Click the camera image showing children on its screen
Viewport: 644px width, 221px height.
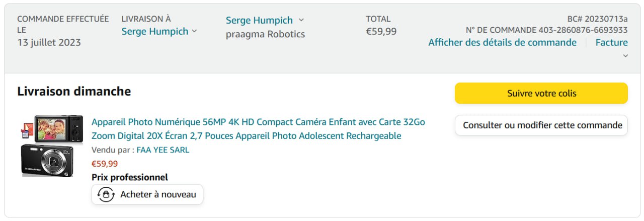tap(59, 128)
